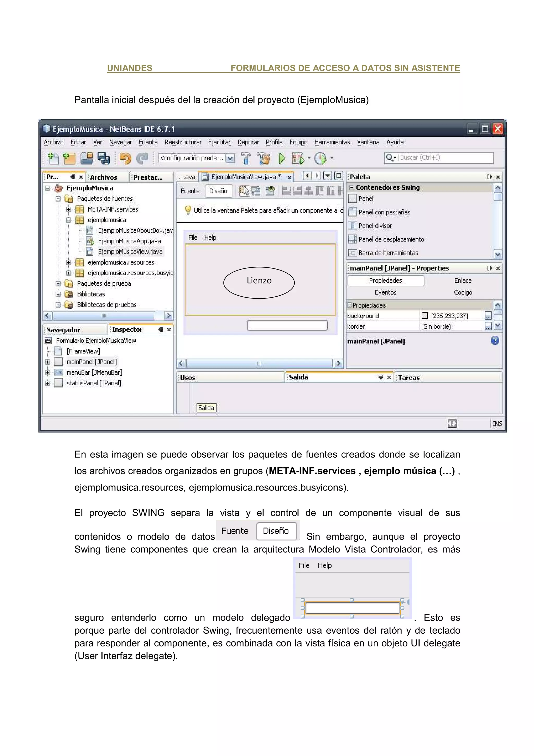Expand the ejemplomusica.resources package node
Screen dimensions: 534x756
click(x=68, y=262)
